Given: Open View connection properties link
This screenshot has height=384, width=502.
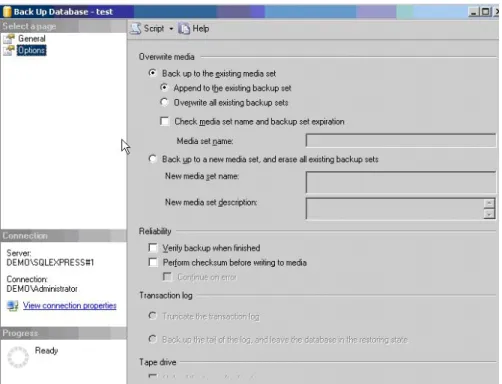Looking at the screenshot, I should click(x=70, y=305).
